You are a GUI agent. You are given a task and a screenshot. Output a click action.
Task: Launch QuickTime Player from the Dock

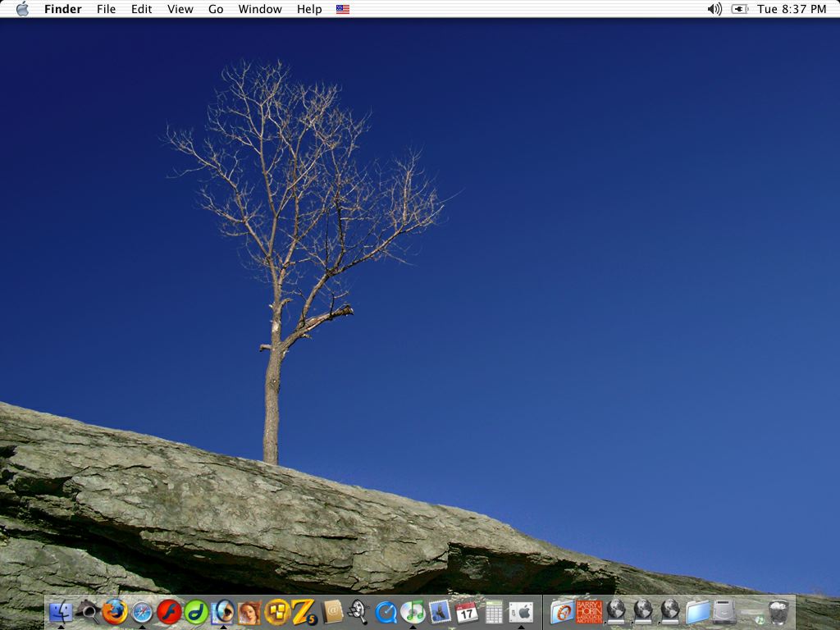386,612
